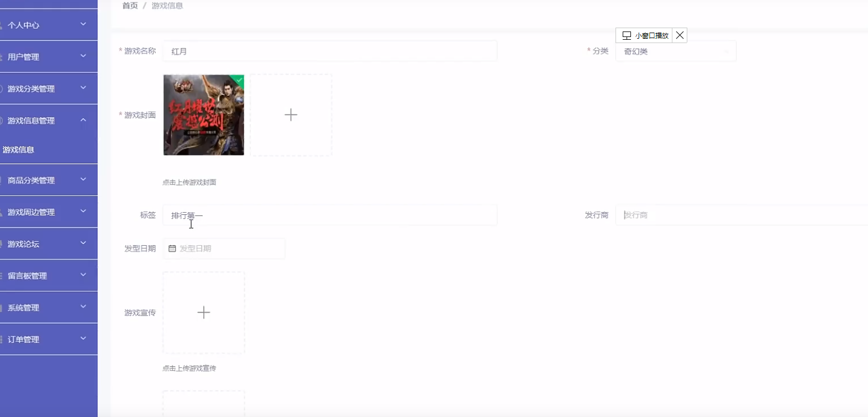Click the green checkmark on cover image
The height and width of the screenshot is (417, 868).
(x=239, y=80)
